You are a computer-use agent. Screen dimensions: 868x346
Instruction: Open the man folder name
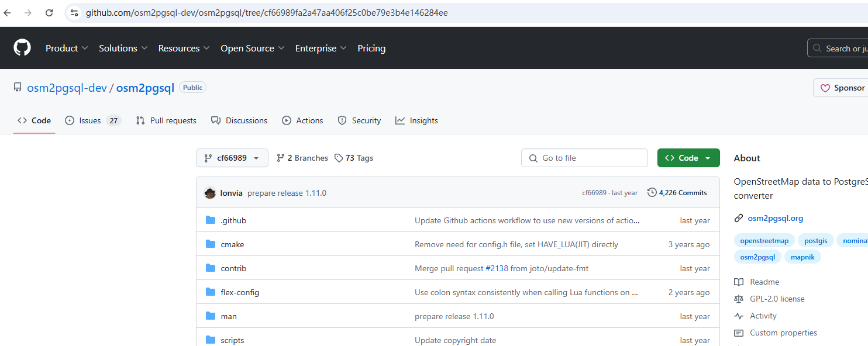tap(229, 316)
